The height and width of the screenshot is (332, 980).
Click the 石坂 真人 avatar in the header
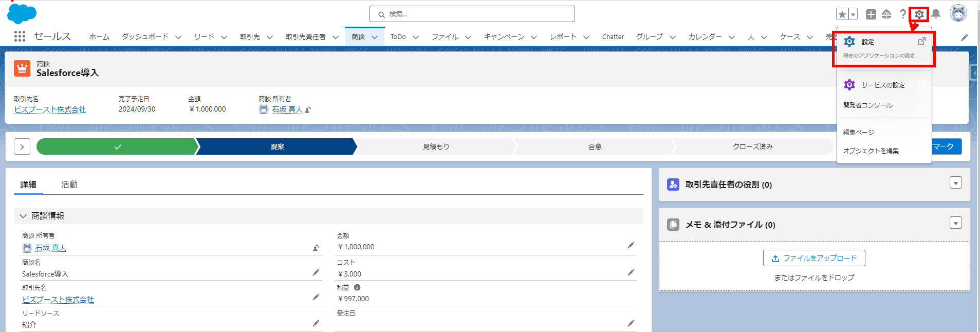(264, 109)
